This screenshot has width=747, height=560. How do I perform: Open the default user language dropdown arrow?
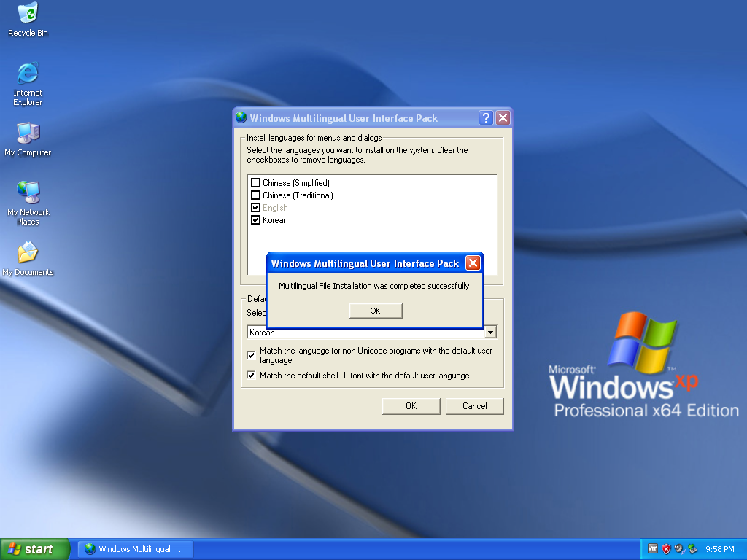[490, 332]
